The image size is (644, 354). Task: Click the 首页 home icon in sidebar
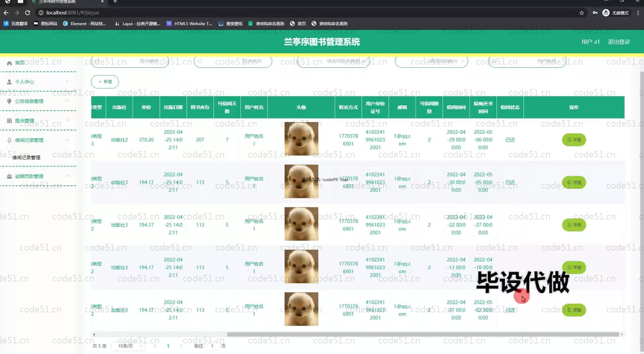tap(9, 63)
